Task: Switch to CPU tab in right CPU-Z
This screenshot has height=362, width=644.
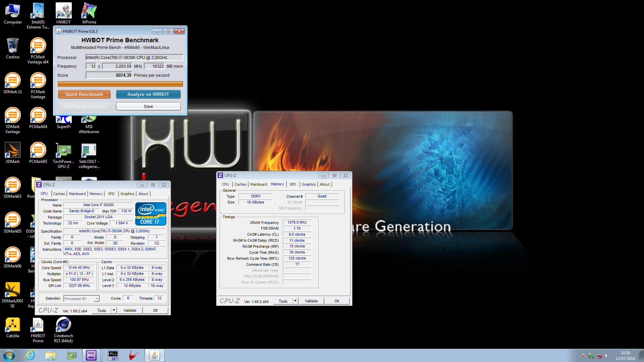Action: click(225, 184)
